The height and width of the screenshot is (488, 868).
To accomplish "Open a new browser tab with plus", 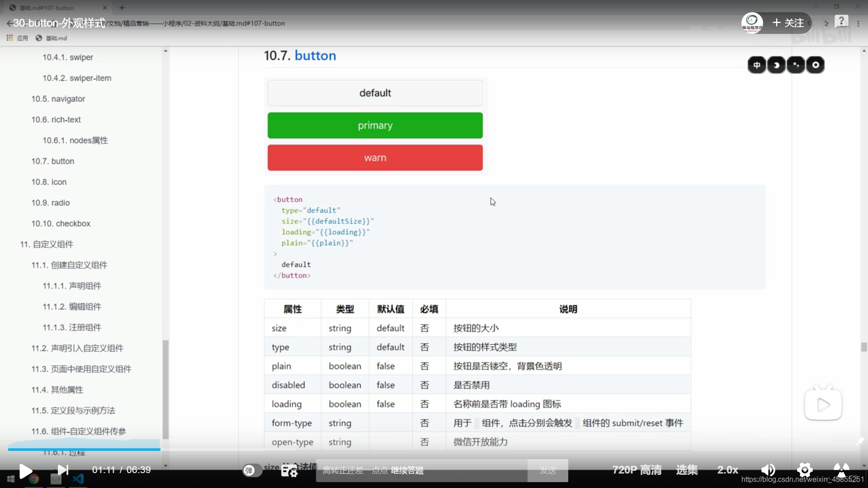I will [x=122, y=8].
